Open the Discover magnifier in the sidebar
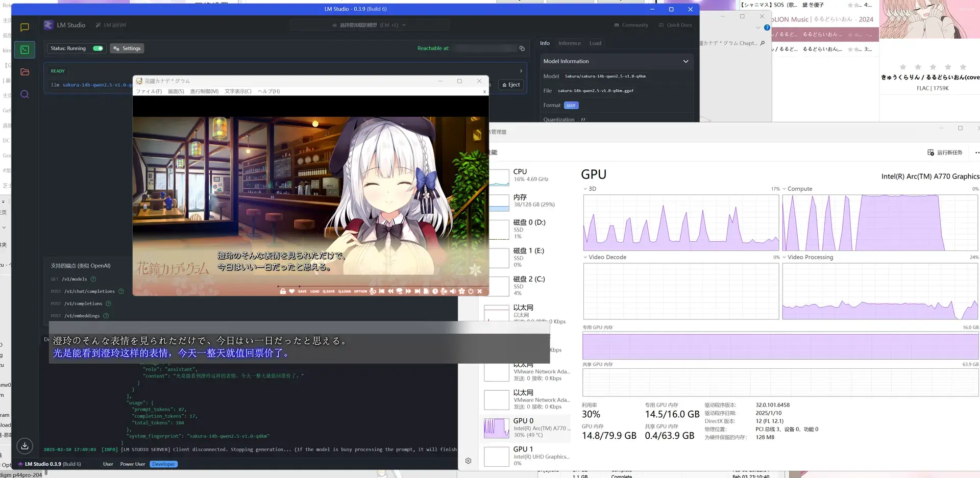The height and width of the screenshot is (478, 980). click(24, 94)
